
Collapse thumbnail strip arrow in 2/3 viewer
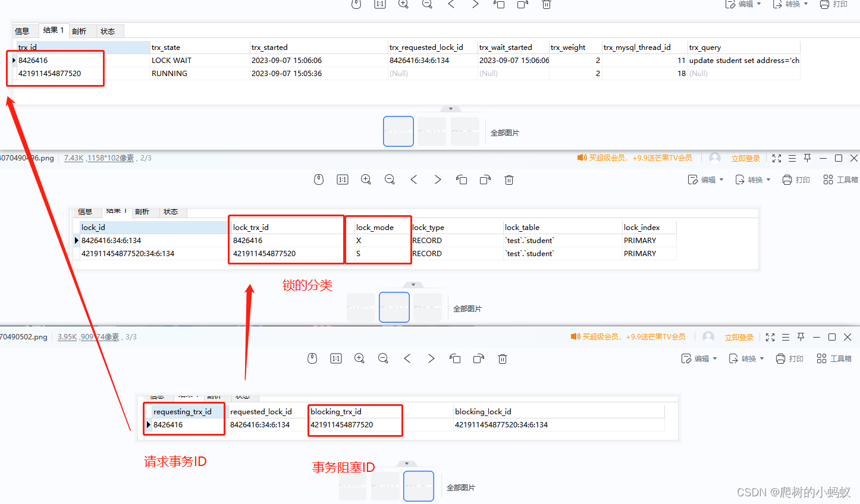tap(413, 285)
